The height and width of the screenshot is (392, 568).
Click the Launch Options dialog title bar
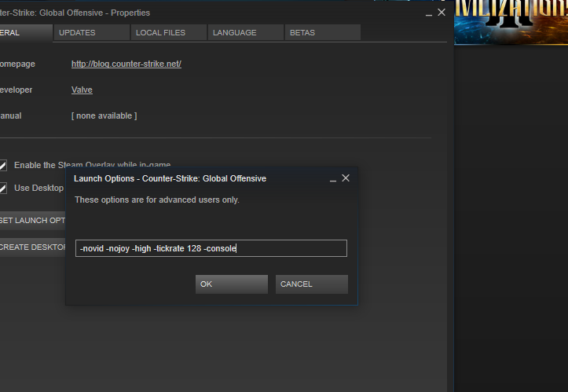pyautogui.click(x=196, y=178)
